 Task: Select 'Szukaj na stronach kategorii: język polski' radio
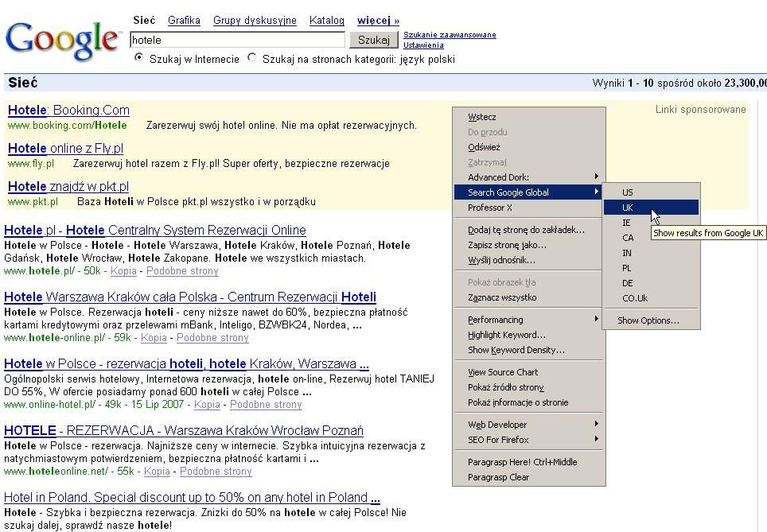252,58
